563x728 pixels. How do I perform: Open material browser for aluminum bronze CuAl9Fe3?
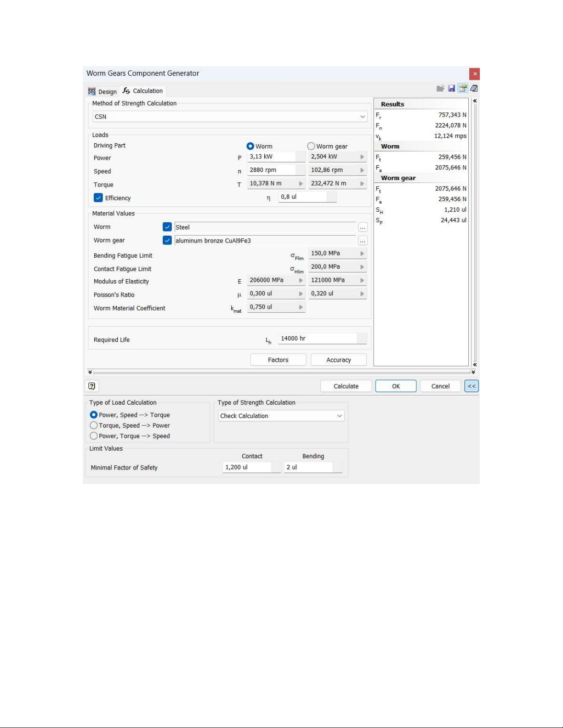pyautogui.click(x=363, y=241)
